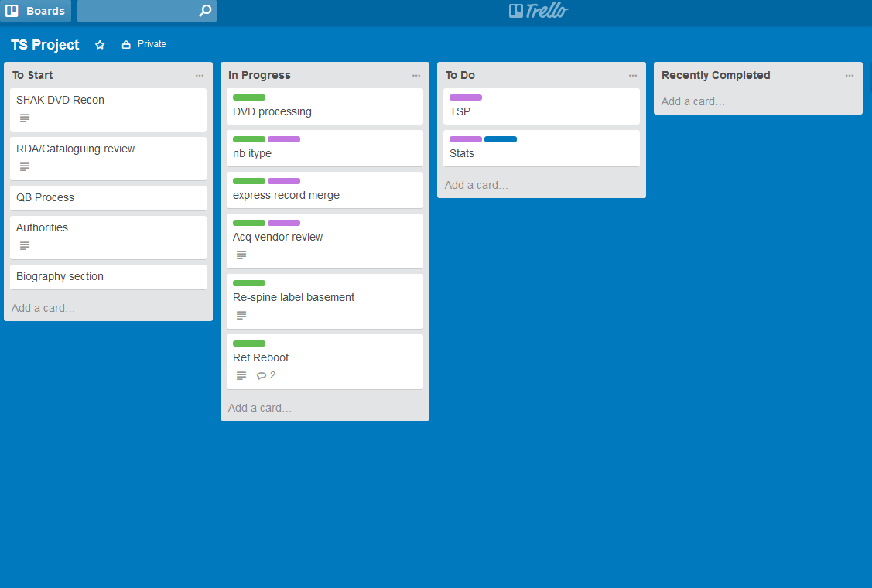
Task: Open the Authorities card
Action: (x=108, y=238)
